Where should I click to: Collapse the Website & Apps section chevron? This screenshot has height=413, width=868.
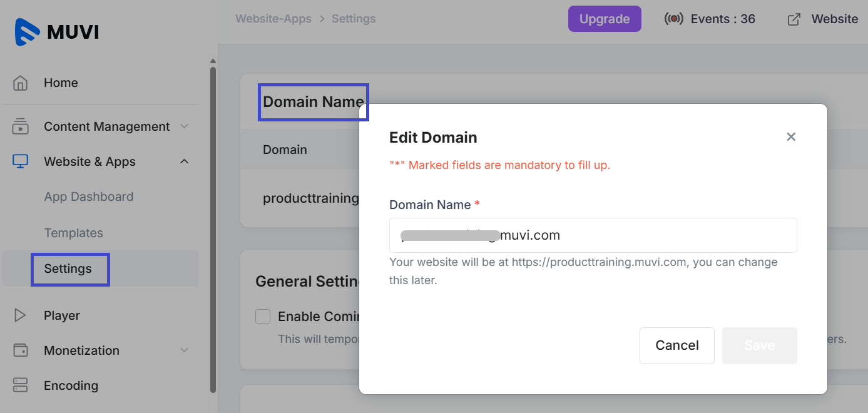tap(185, 161)
